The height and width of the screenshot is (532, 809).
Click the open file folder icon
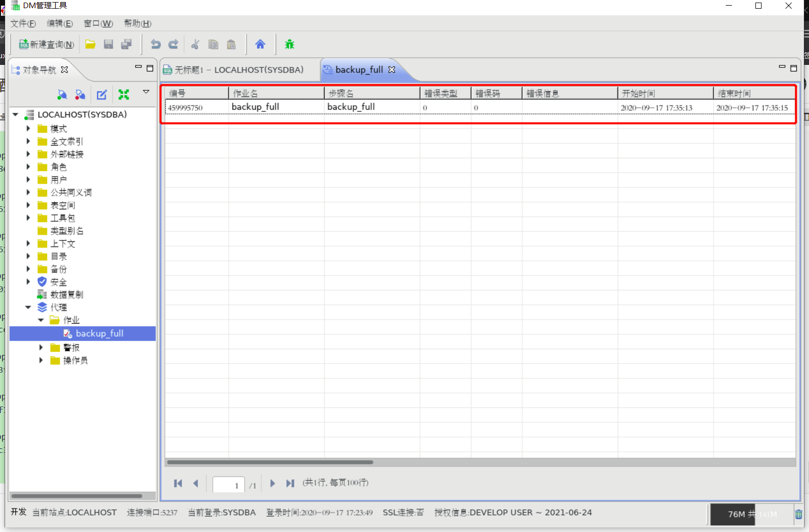[x=90, y=44]
